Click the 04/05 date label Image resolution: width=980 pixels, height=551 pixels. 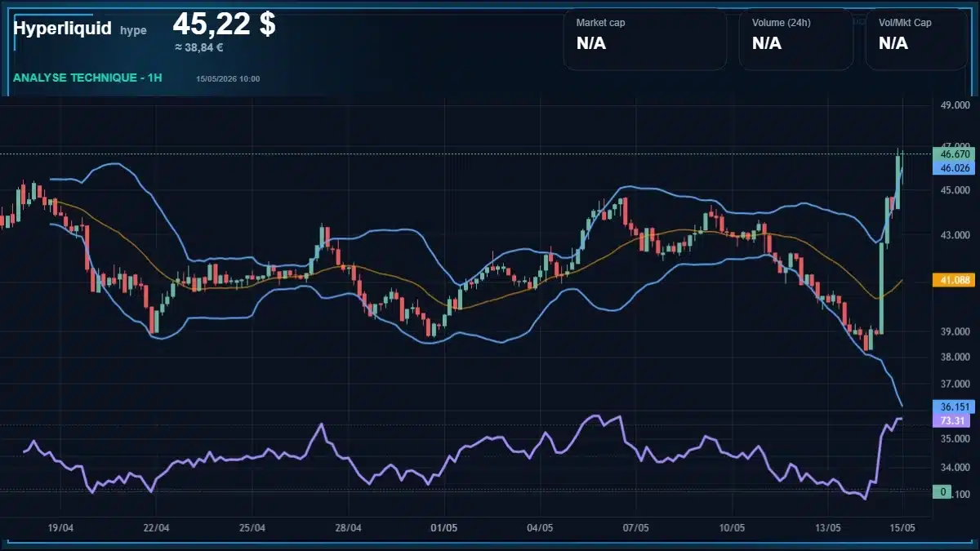click(x=540, y=528)
